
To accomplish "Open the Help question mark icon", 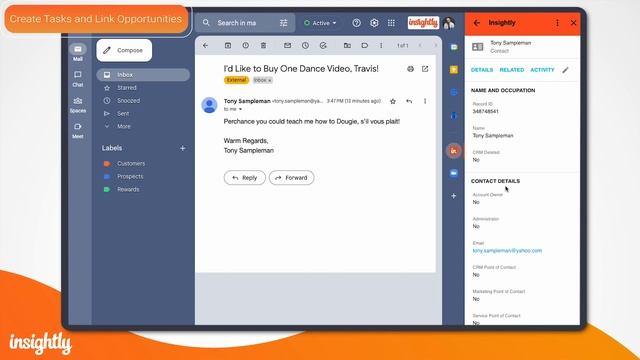I will coord(356,23).
